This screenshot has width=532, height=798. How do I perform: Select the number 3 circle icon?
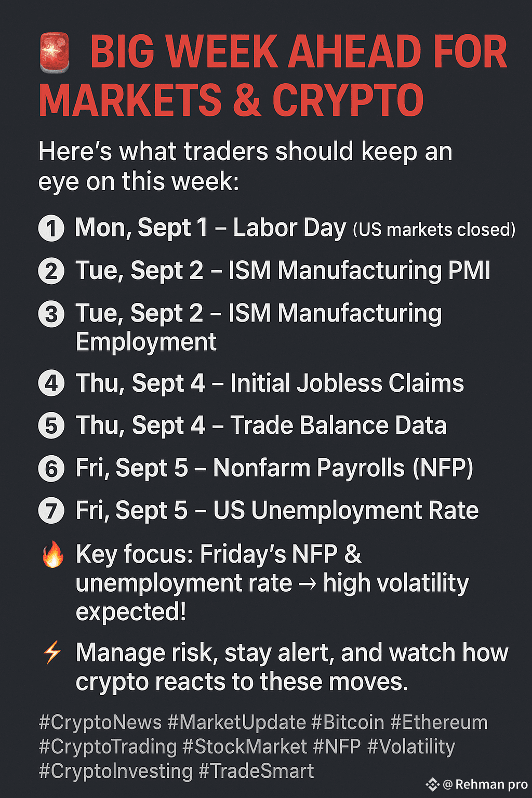[51, 314]
